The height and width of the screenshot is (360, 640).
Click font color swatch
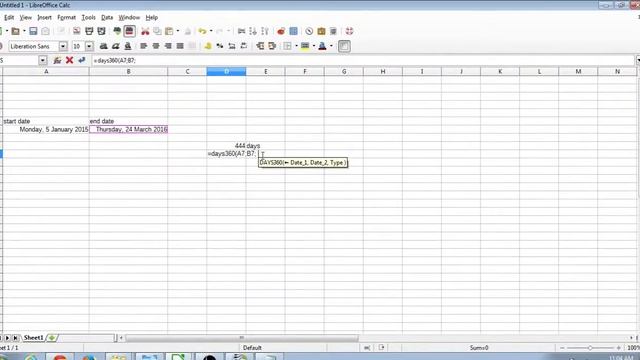[x=322, y=46]
